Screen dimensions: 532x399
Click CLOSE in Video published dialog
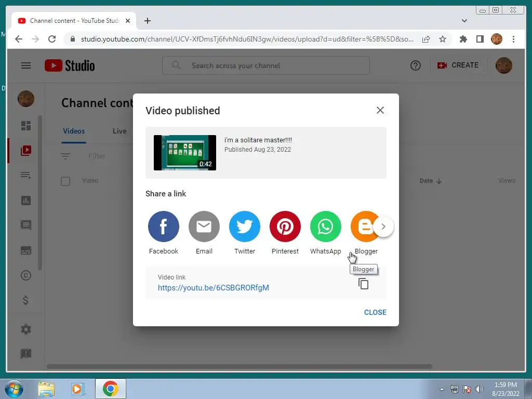[x=375, y=312]
